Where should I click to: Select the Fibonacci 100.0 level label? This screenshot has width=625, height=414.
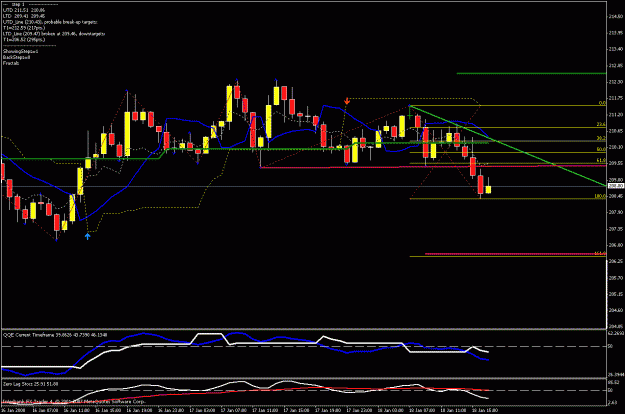click(600, 196)
